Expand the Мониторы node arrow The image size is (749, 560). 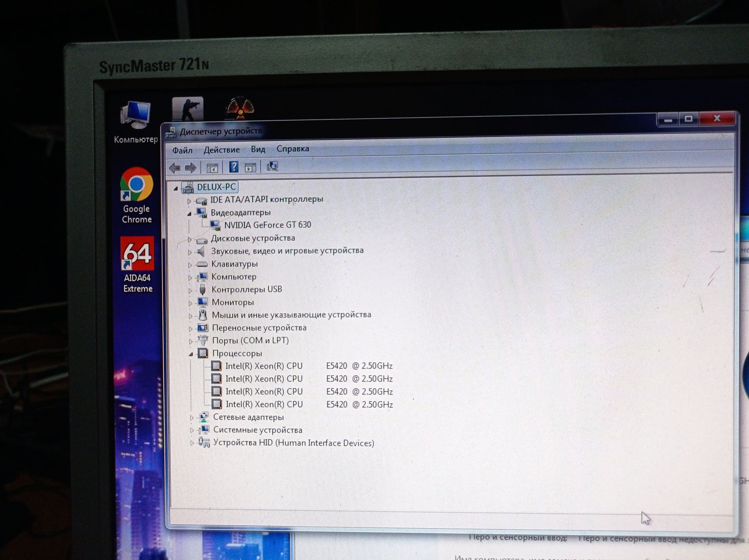click(190, 303)
